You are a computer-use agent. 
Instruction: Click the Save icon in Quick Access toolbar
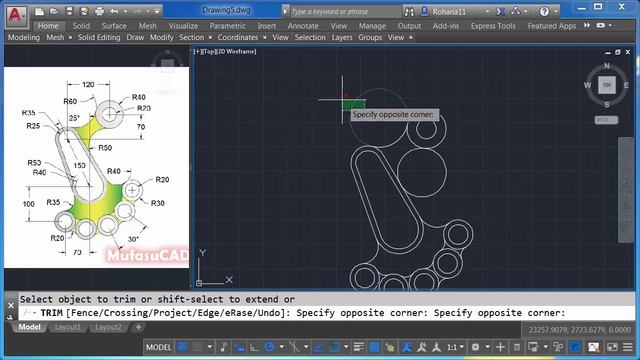coord(69,11)
